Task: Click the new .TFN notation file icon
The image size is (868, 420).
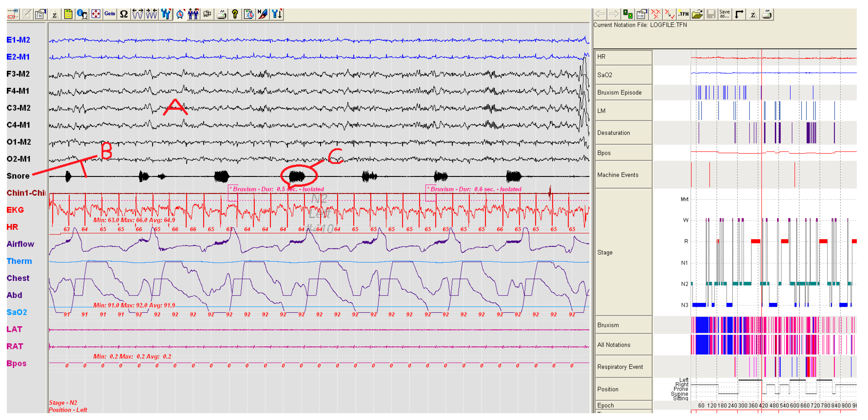Action: coord(683,14)
